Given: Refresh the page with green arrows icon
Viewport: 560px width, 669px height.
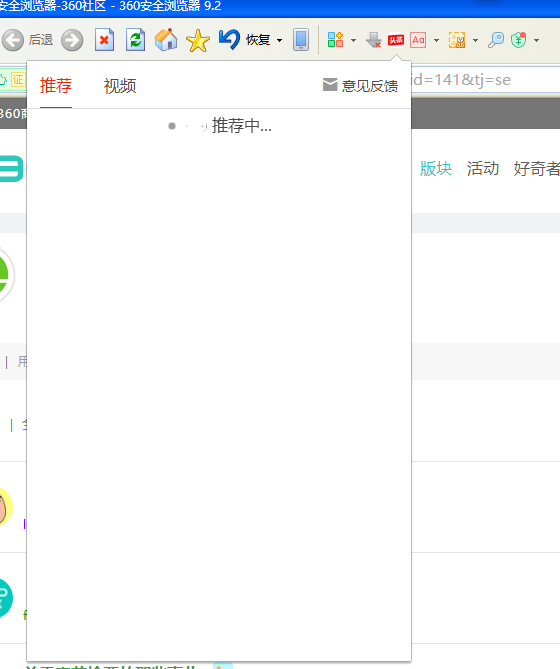Looking at the screenshot, I should coord(136,40).
